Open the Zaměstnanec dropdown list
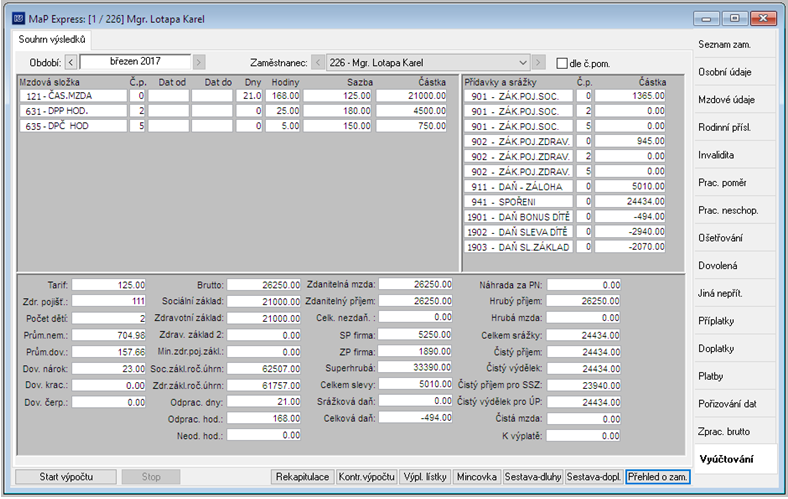The height and width of the screenshot is (499, 788). click(523, 63)
